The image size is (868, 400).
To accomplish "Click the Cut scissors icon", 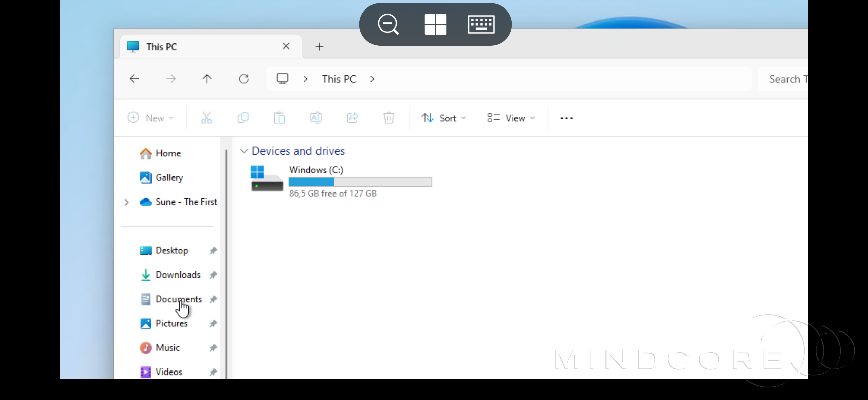I will coord(206,118).
